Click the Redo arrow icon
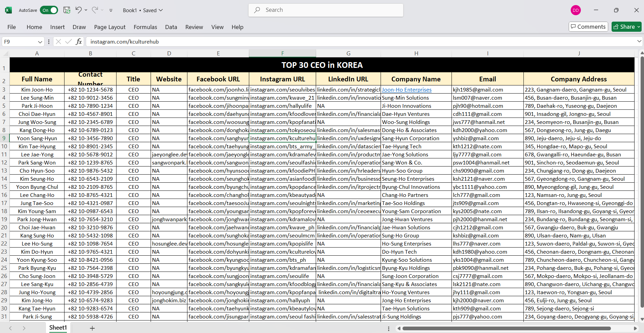Screen dimensions: 644x333 [95, 10]
